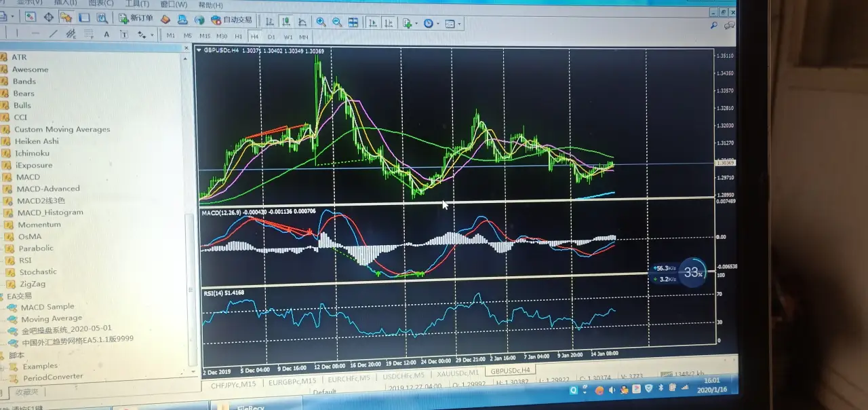Click the 新订单 new order button
The width and height of the screenshot is (868, 410).
pyautogui.click(x=136, y=18)
